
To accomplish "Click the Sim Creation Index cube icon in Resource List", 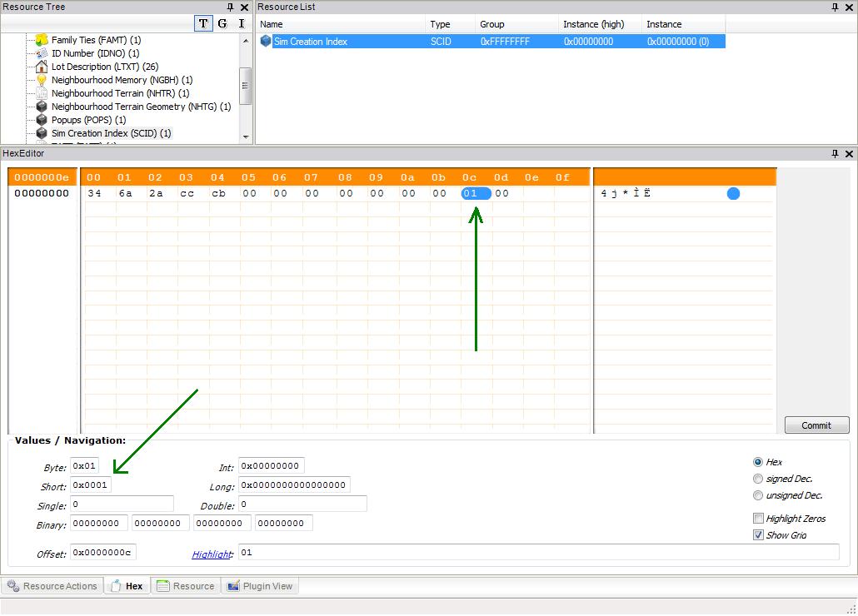I will [266, 41].
